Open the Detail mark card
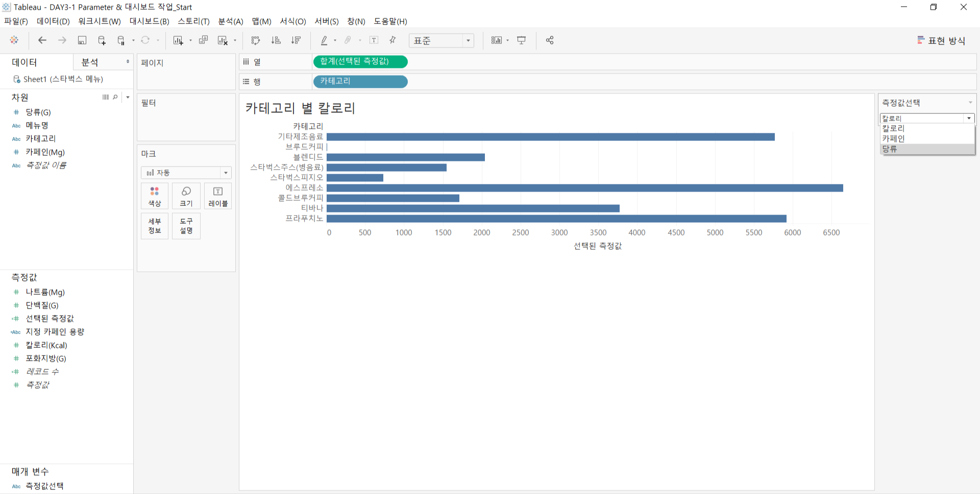 tap(155, 226)
